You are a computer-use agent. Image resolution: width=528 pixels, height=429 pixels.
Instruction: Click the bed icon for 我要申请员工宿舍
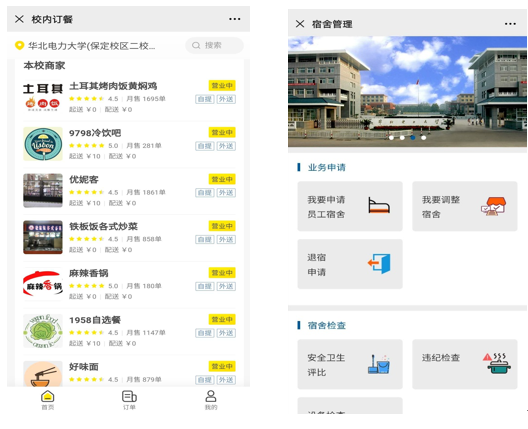(x=379, y=206)
